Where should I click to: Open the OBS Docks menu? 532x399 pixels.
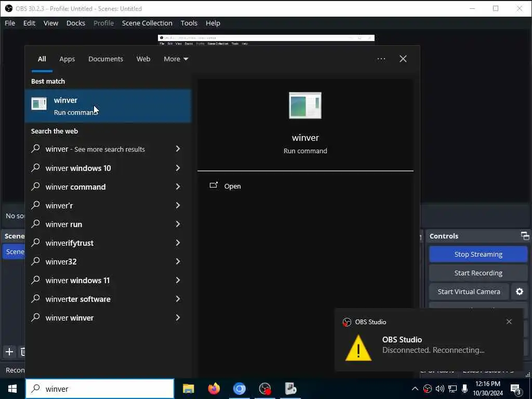pos(76,23)
